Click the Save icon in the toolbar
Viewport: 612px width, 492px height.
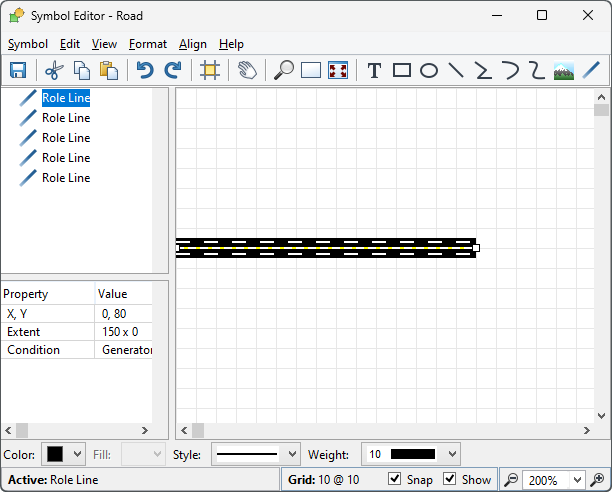[18, 71]
